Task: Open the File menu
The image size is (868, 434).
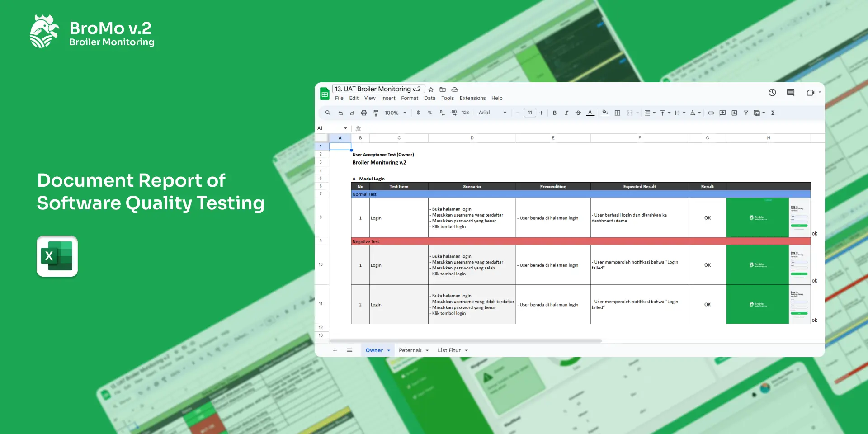Action: (x=339, y=98)
